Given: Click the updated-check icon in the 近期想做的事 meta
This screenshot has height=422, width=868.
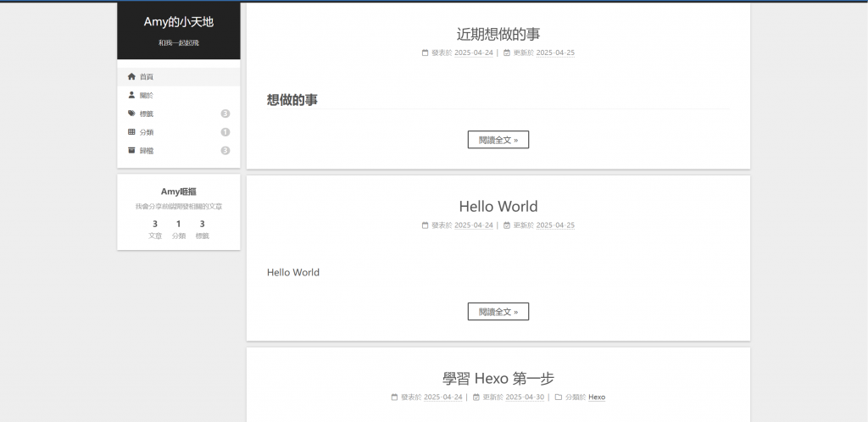Looking at the screenshot, I should [x=507, y=53].
